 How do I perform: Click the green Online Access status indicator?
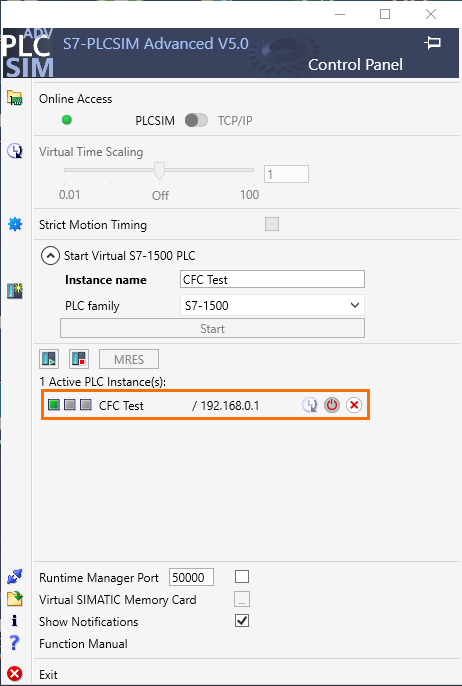coord(66,120)
